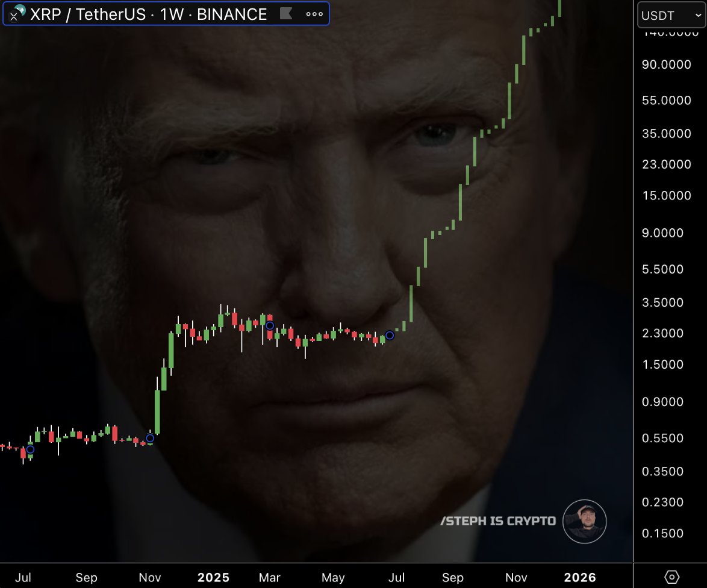Click the 1W interval in chart title

pyautogui.click(x=172, y=14)
